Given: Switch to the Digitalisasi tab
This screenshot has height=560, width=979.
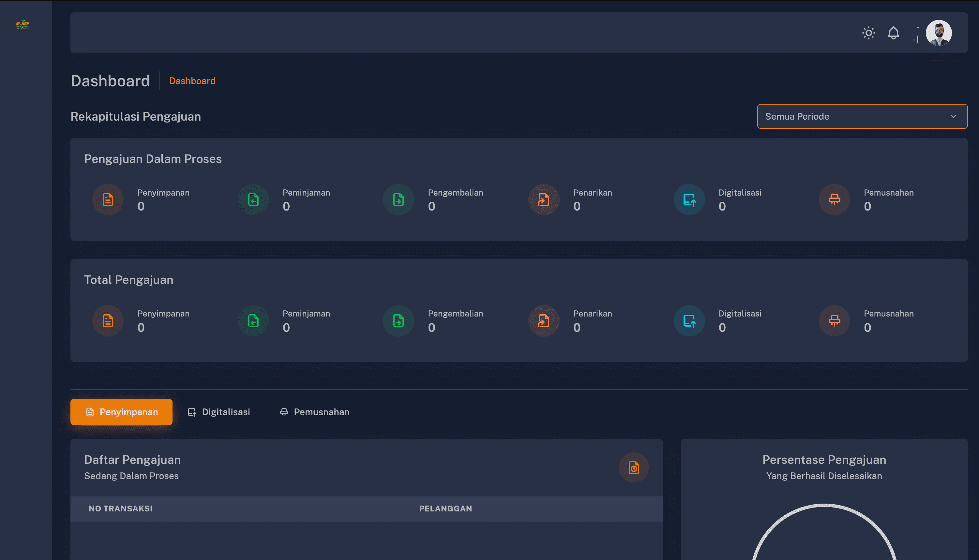Looking at the screenshot, I should point(218,412).
